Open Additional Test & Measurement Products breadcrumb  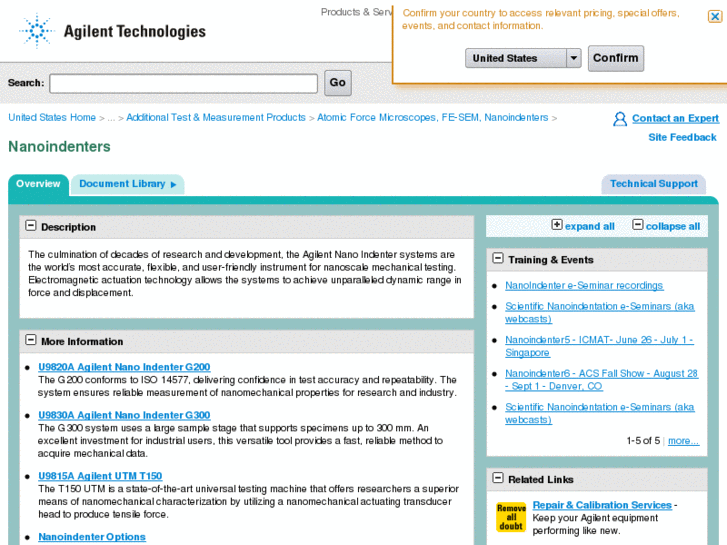point(216,118)
